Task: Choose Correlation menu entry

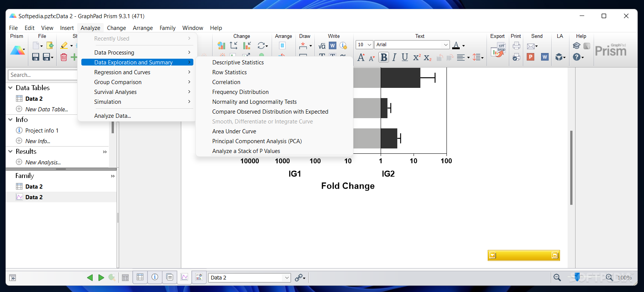Action: [x=226, y=82]
